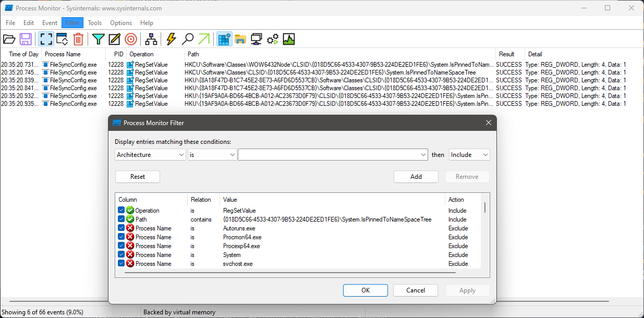
Task: Toggle the Capture events toolbar icon
Action: click(46, 39)
